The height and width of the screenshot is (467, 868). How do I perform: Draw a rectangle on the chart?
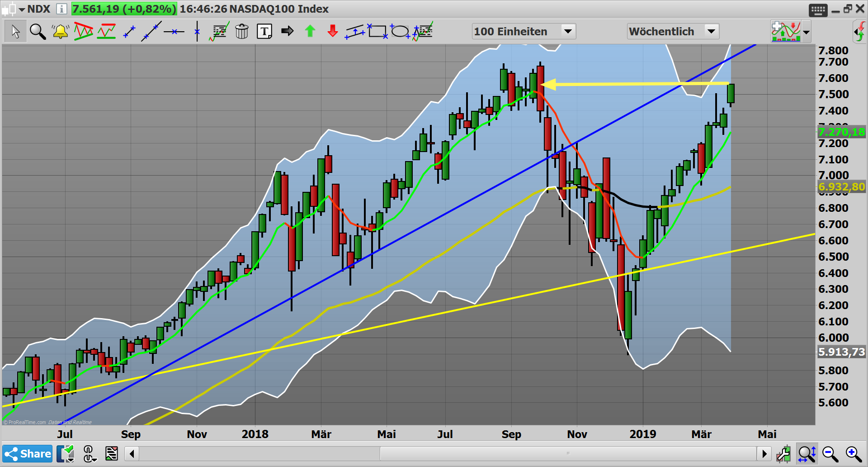point(377,31)
